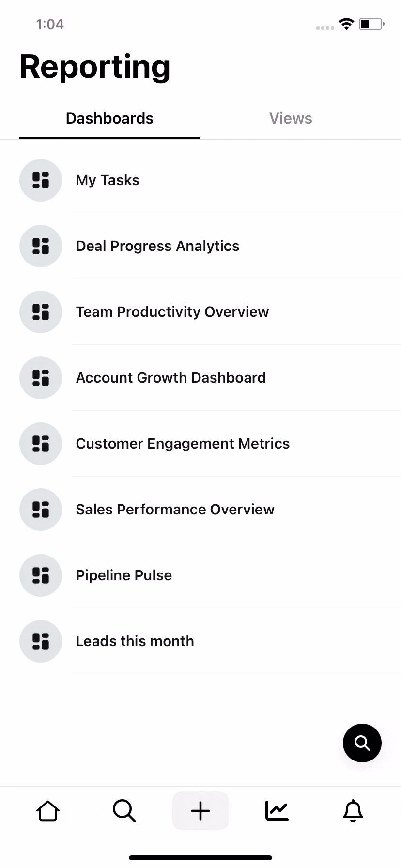Click the dashboard icon beside Deal Progress Analytics

pos(41,246)
